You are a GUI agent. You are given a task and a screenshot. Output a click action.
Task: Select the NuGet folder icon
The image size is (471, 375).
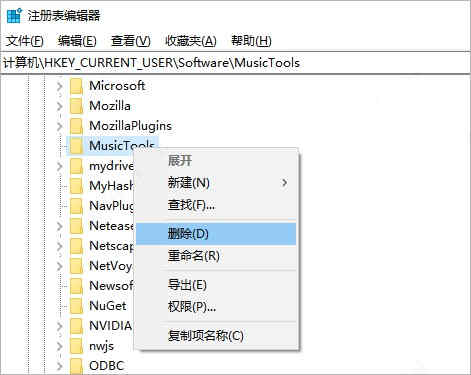tap(76, 306)
